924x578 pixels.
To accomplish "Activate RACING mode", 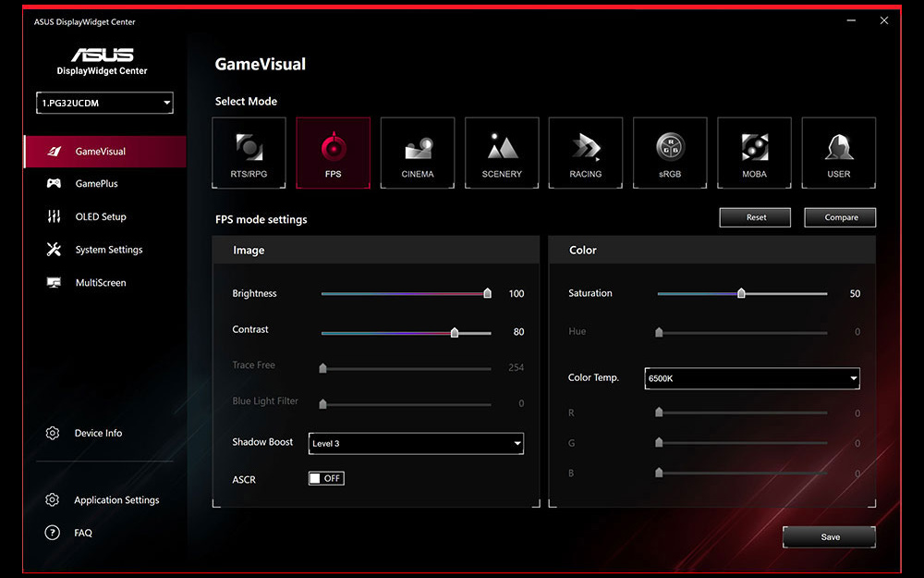I will [585, 152].
